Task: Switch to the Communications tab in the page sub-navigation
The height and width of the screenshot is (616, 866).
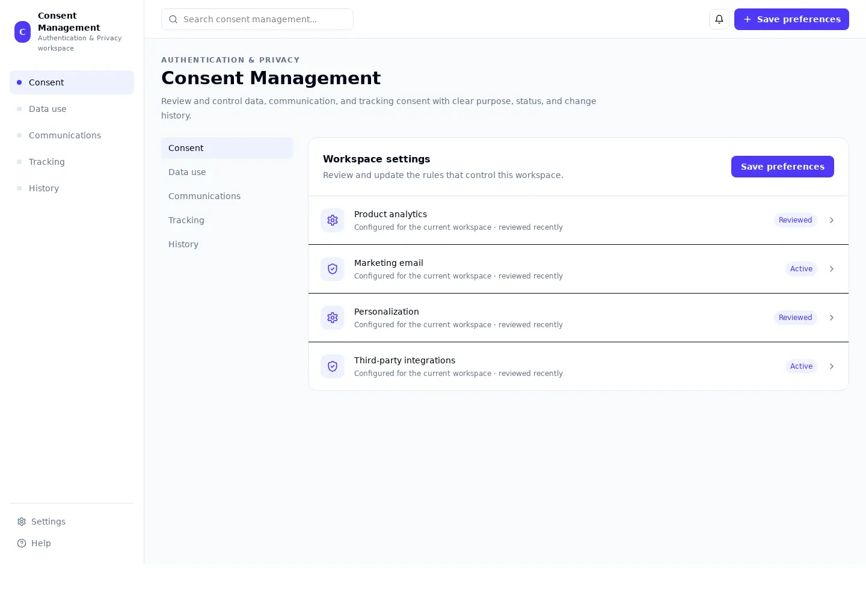Action: [227, 196]
